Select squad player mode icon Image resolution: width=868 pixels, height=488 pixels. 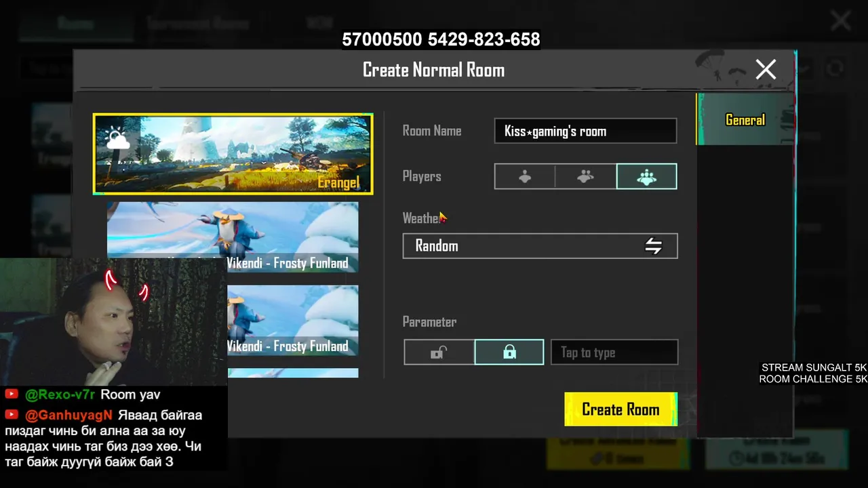646,176
